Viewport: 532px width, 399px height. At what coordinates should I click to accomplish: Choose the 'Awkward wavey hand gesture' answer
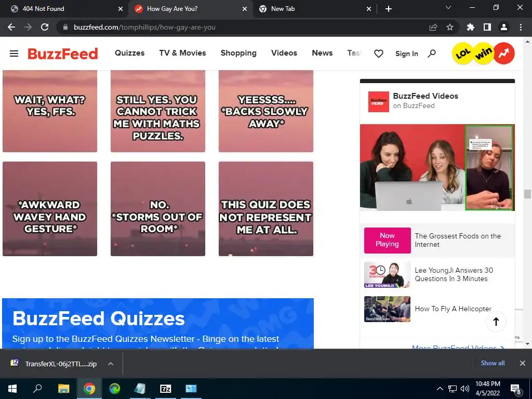(x=50, y=209)
